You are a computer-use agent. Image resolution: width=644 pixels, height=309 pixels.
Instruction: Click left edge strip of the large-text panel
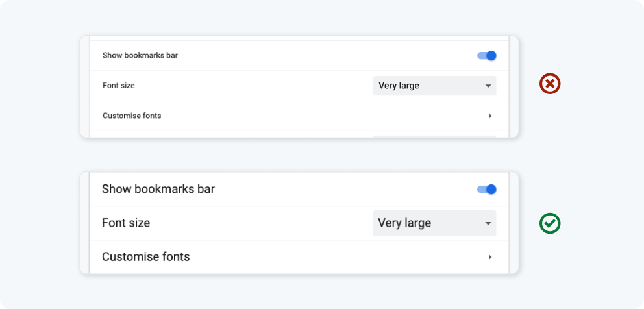(x=84, y=223)
